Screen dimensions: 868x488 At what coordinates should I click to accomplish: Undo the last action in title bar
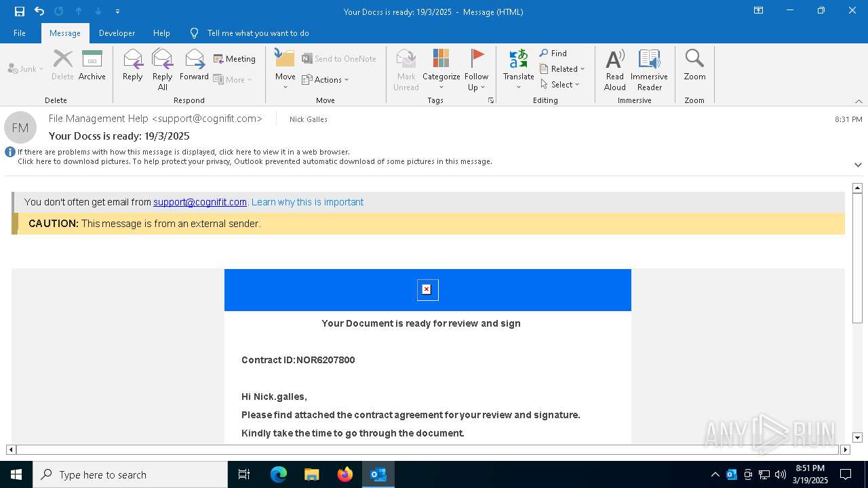pos(39,11)
